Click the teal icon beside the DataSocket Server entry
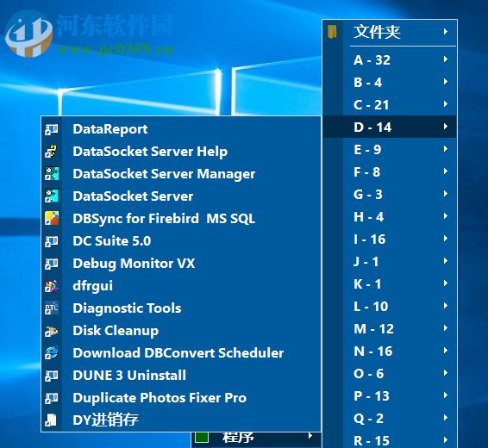The image size is (488, 448). tap(52, 196)
